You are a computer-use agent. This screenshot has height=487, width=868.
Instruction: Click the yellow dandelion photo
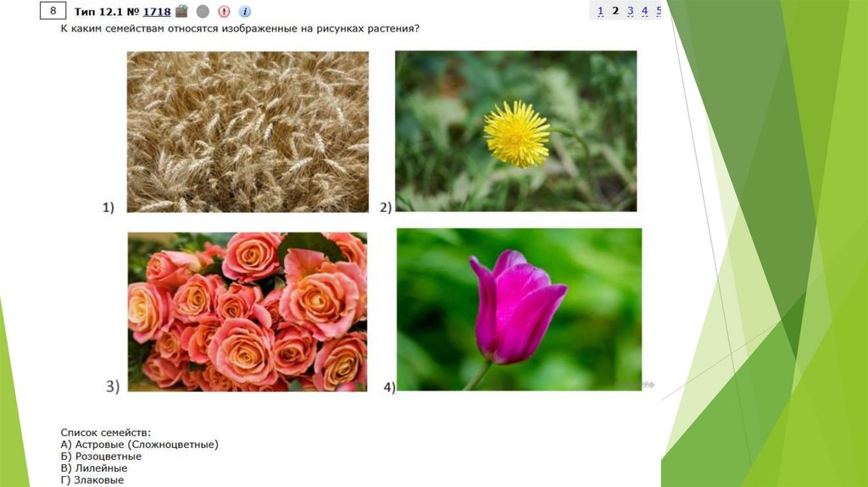[x=516, y=131]
